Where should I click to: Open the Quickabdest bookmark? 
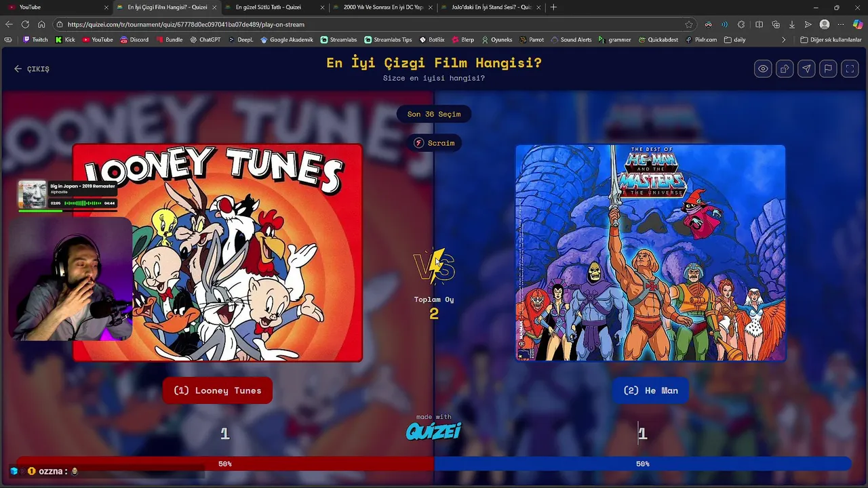coord(658,40)
